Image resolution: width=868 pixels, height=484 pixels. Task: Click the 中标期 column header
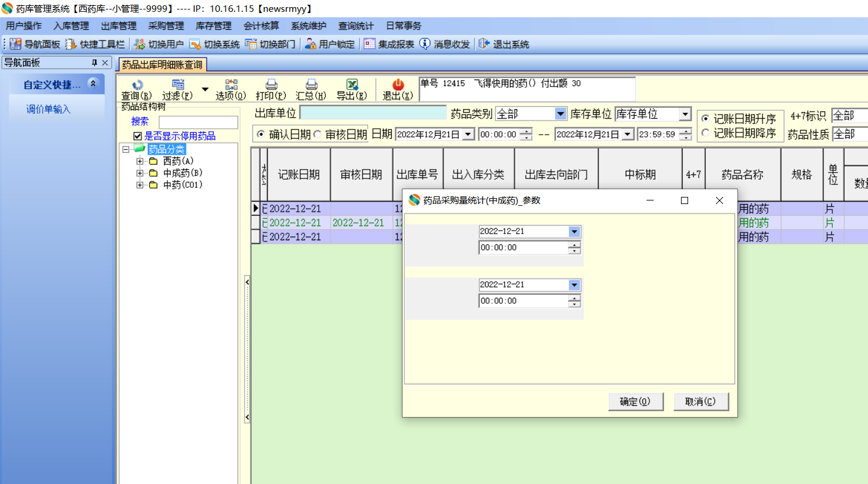[640, 174]
